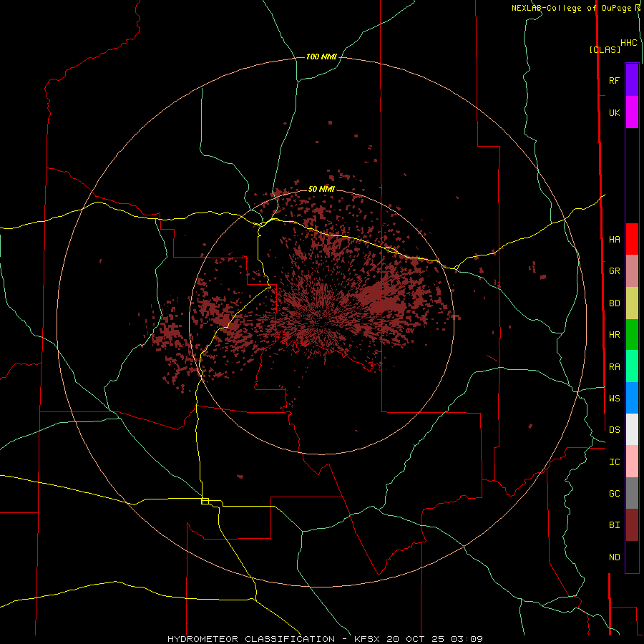Viewport: 644px width, 644px height.
Task: Click the DS legend label
Action: tap(614, 430)
